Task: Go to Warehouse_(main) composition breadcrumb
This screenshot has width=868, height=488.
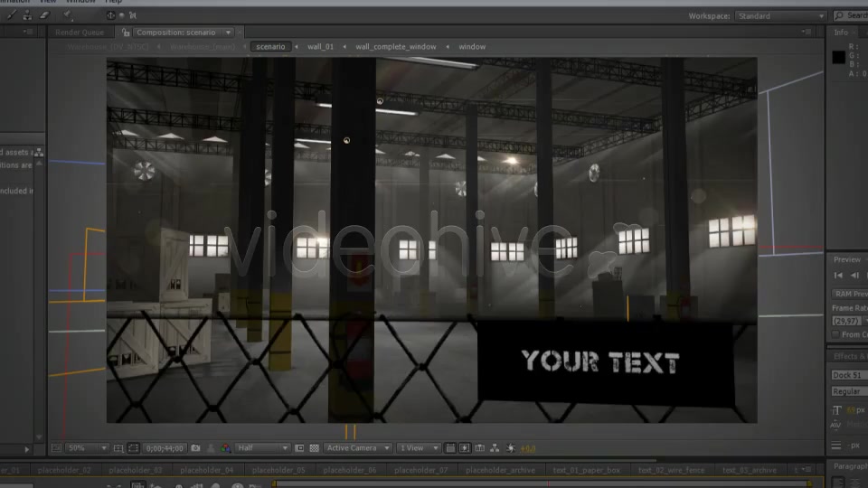Action: 203,47
